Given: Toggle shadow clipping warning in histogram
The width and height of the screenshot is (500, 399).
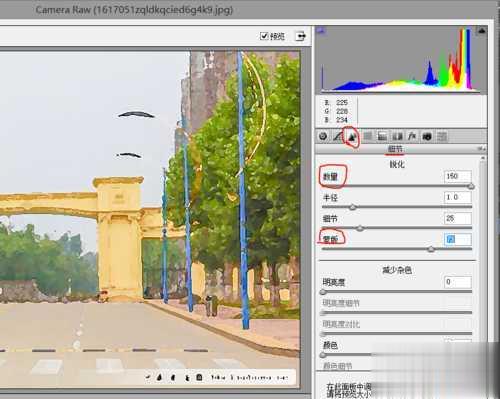Looking at the screenshot, I should [x=321, y=31].
